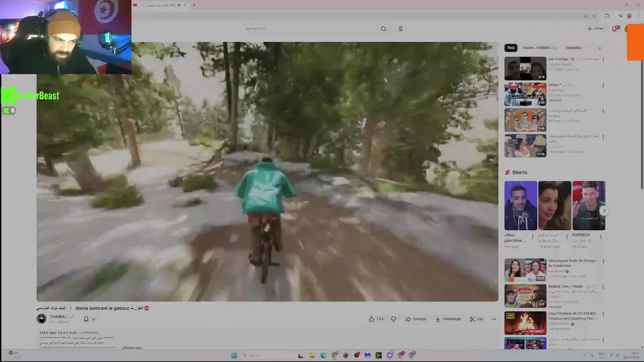Viewport: 644px width, 362px height.
Task: Click the Partager share button
Action: pos(416,319)
